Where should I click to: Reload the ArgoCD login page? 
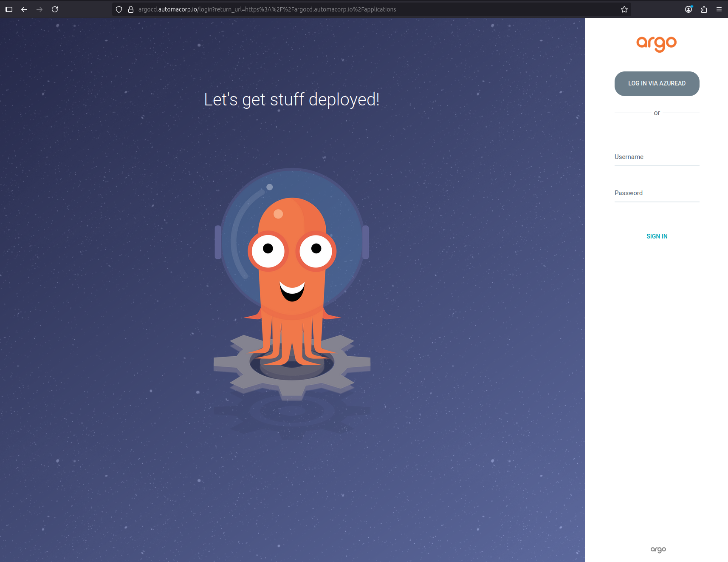tap(55, 9)
